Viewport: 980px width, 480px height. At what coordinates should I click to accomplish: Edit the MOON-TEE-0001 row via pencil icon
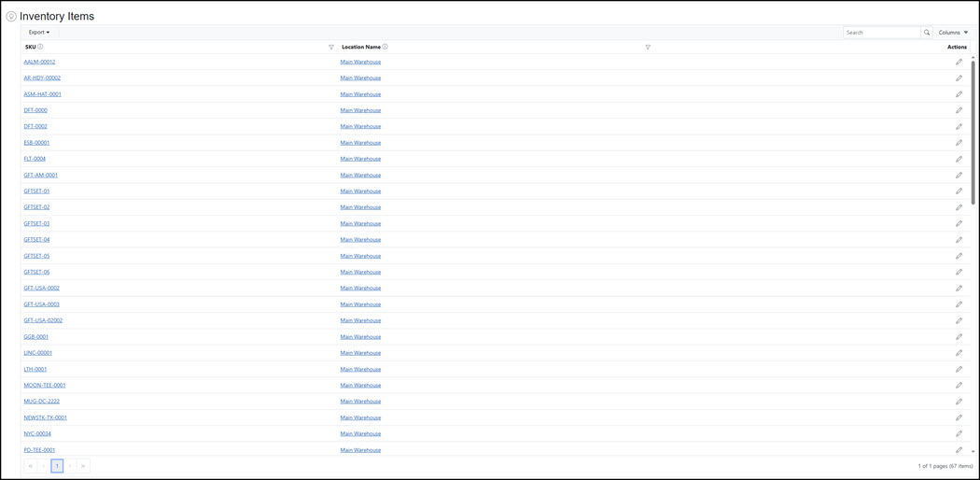(959, 385)
